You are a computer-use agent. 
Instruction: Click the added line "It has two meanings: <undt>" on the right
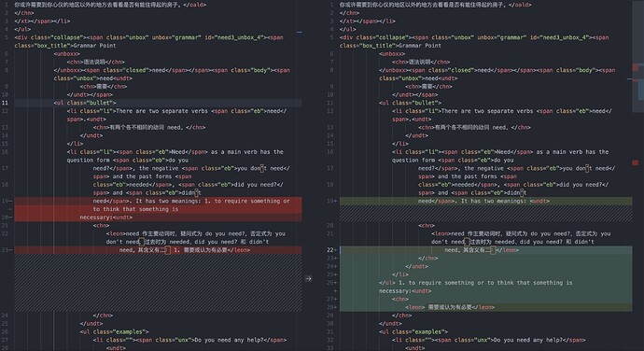tap(483, 201)
